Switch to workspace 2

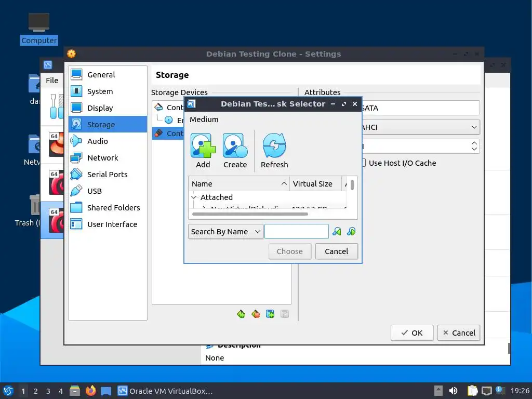click(x=36, y=391)
